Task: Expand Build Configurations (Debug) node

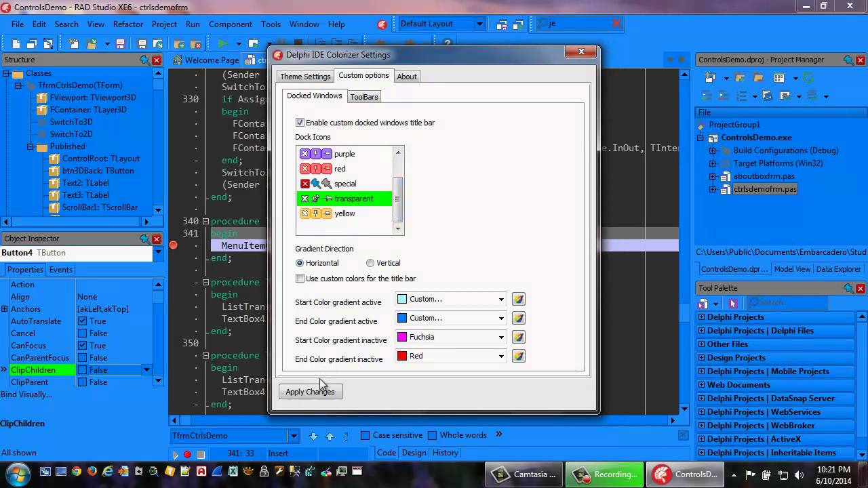Action: click(x=713, y=150)
